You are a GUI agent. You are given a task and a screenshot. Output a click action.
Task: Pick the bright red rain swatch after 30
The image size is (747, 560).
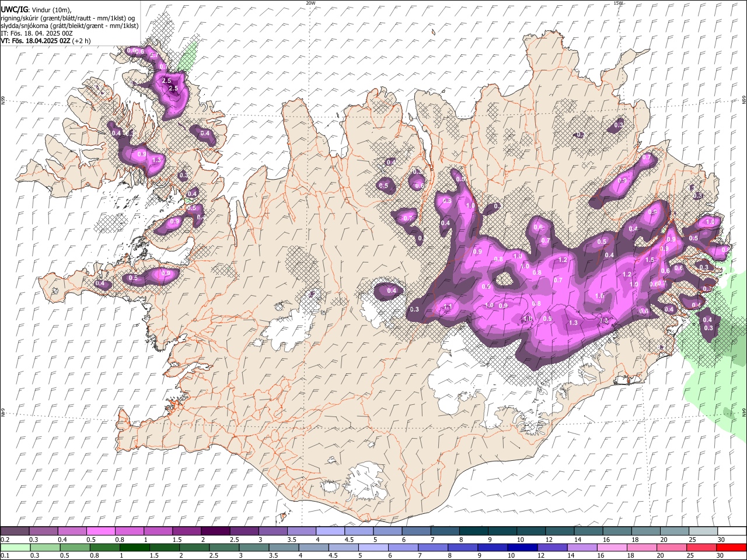[731, 548]
